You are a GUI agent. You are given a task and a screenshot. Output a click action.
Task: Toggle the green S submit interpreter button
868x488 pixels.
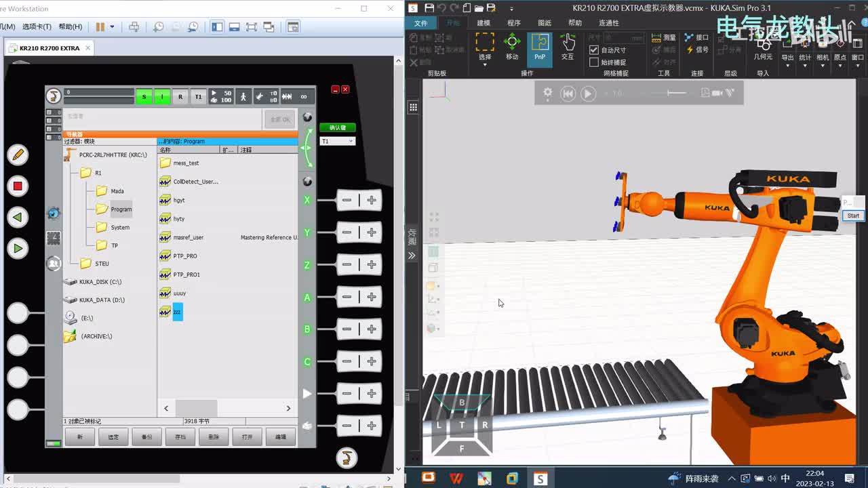144,96
